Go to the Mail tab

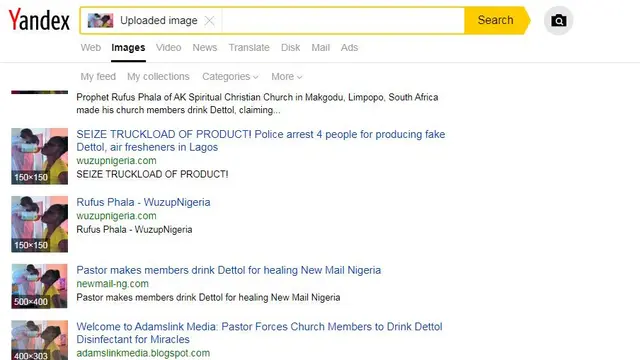point(320,48)
